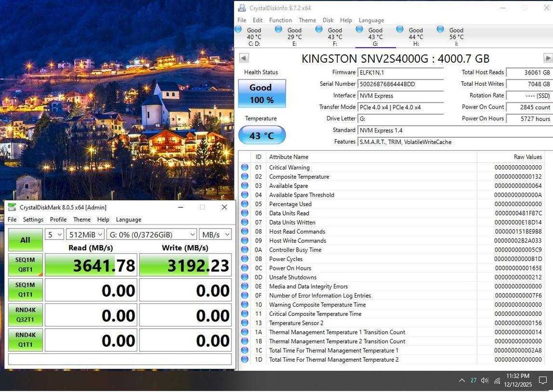This screenshot has width=553, height=392.
Task: Open the test count dropdown showing 5
Action: point(54,235)
